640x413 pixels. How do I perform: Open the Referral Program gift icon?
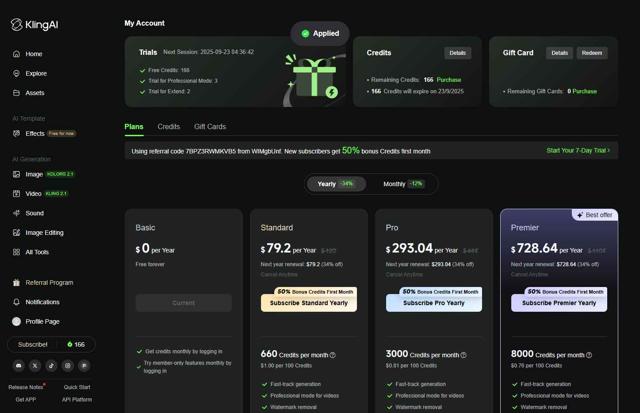pyautogui.click(x=16, y=282)
